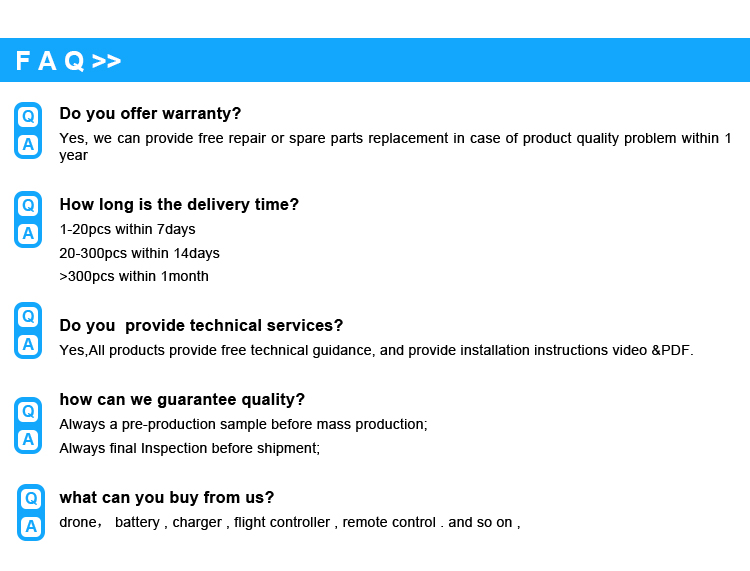Click the A icon beside the technical services answer
750x571 pixels.
(x=28, y=344)
